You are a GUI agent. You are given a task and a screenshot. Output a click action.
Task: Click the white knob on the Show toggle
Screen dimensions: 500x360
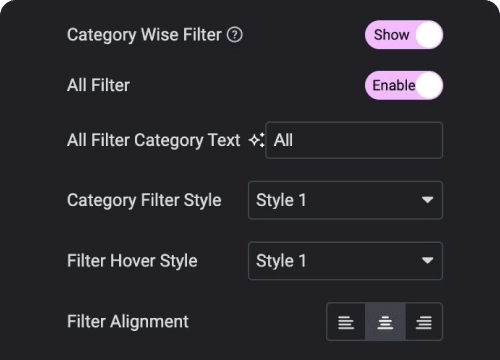(429, 35)
